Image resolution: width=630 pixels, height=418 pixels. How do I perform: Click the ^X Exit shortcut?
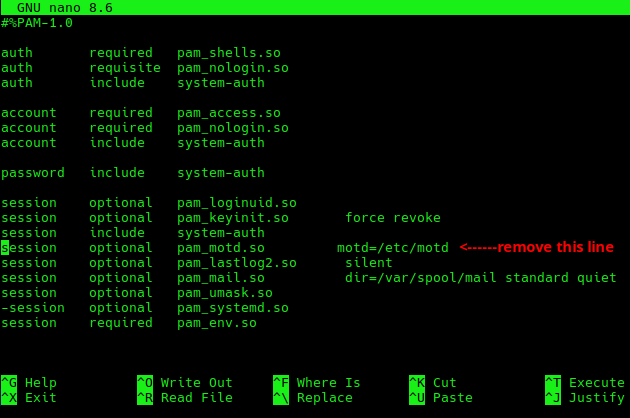(x=29, y=398)
